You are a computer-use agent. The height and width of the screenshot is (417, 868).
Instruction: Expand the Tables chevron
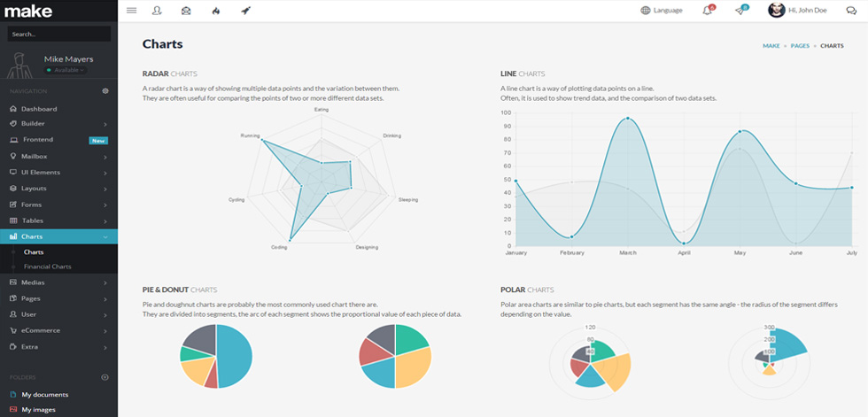105,221
